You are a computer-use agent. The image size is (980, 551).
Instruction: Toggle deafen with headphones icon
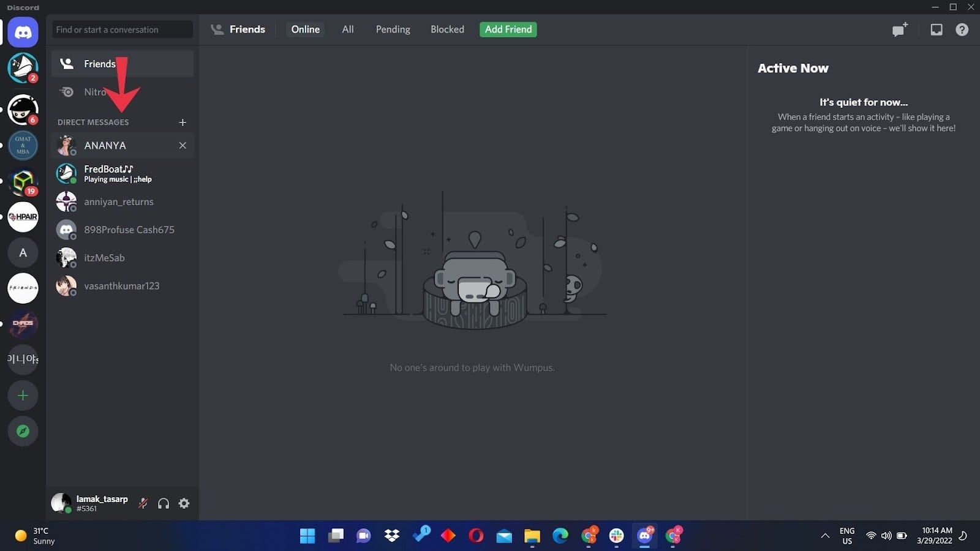(x=164, y=503)
